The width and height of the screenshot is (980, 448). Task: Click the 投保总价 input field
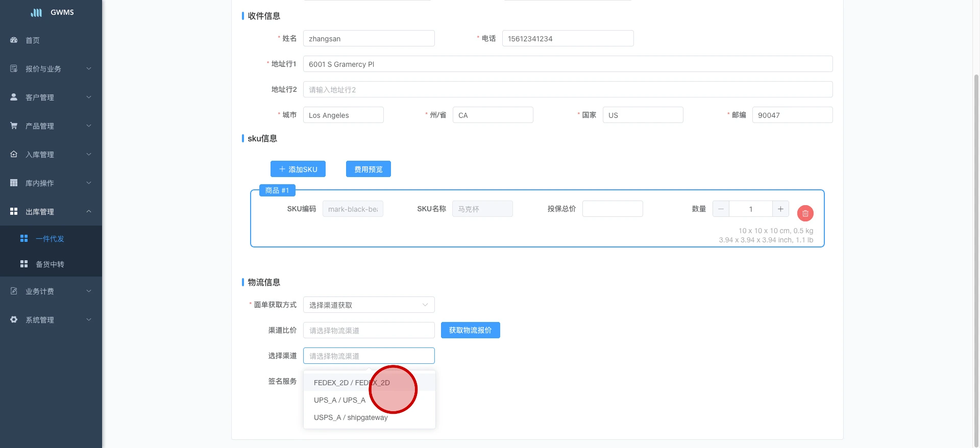coord(612,209)
